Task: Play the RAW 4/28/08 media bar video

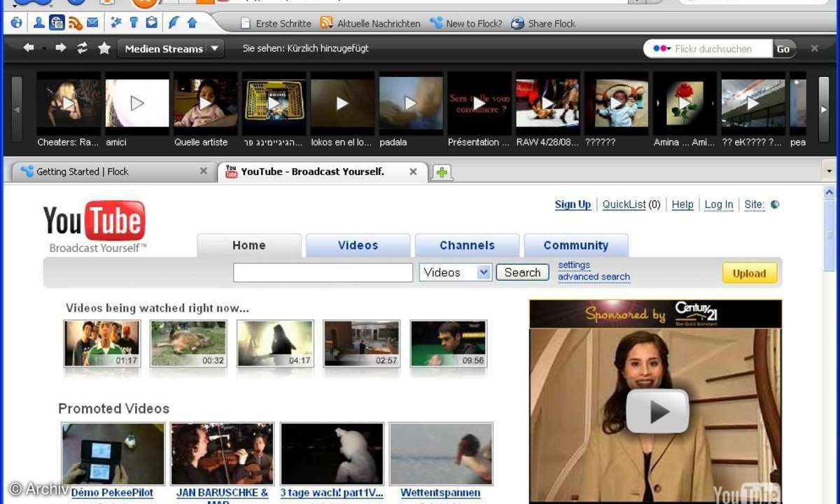Action: [548, 104]
